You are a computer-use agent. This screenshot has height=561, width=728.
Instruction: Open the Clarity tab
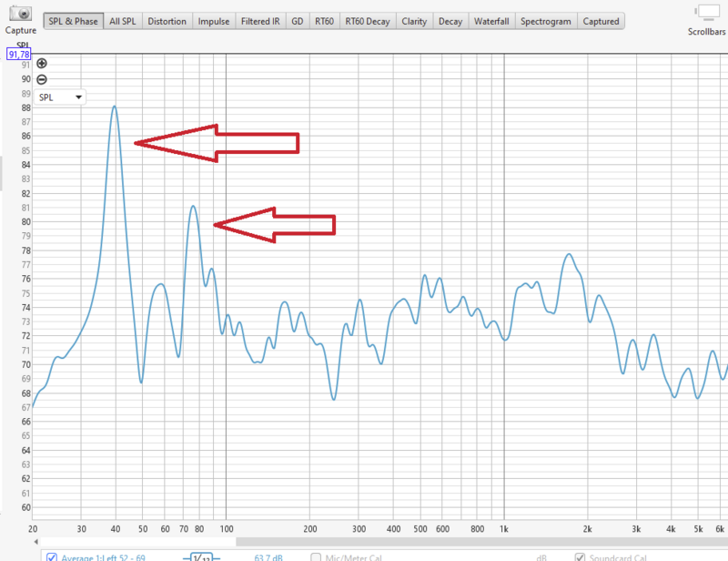[414, 21]
